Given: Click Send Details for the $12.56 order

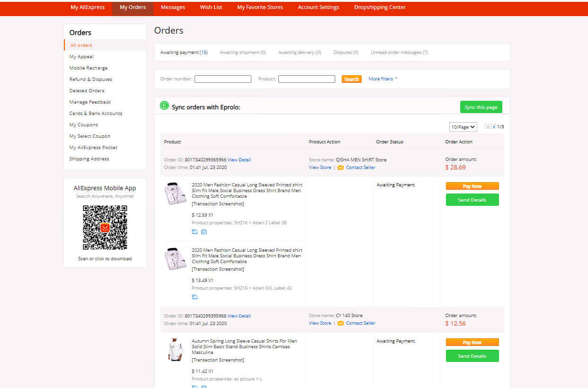Looking at the screenshot, I should (x=472, y=356).
